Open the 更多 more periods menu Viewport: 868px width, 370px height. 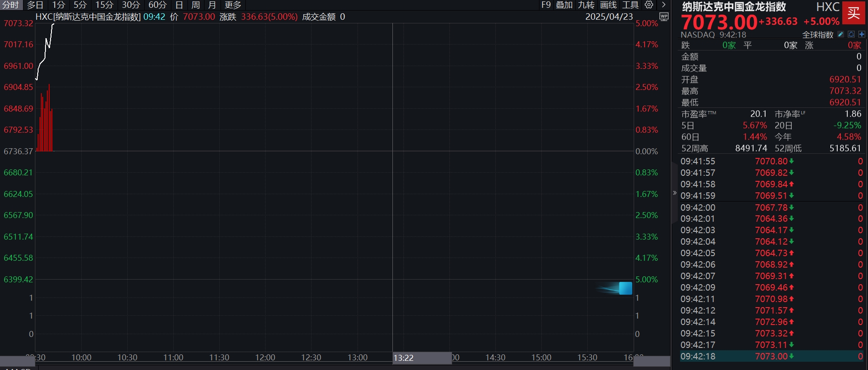pyautogui.click(x=233, y=5)
